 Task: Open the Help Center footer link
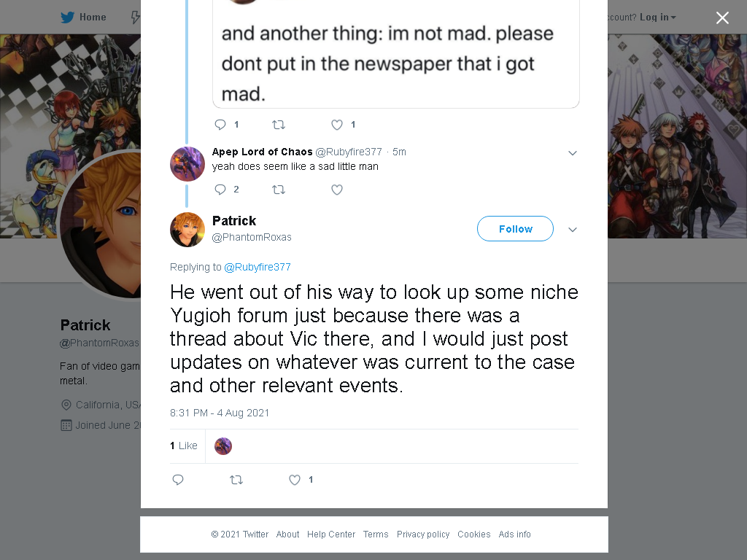(x=331, y=534)
